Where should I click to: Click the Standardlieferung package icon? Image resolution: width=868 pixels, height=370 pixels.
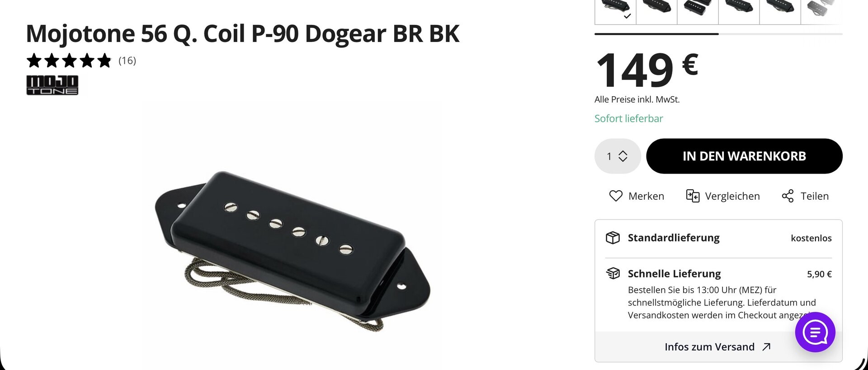point(613,238)
